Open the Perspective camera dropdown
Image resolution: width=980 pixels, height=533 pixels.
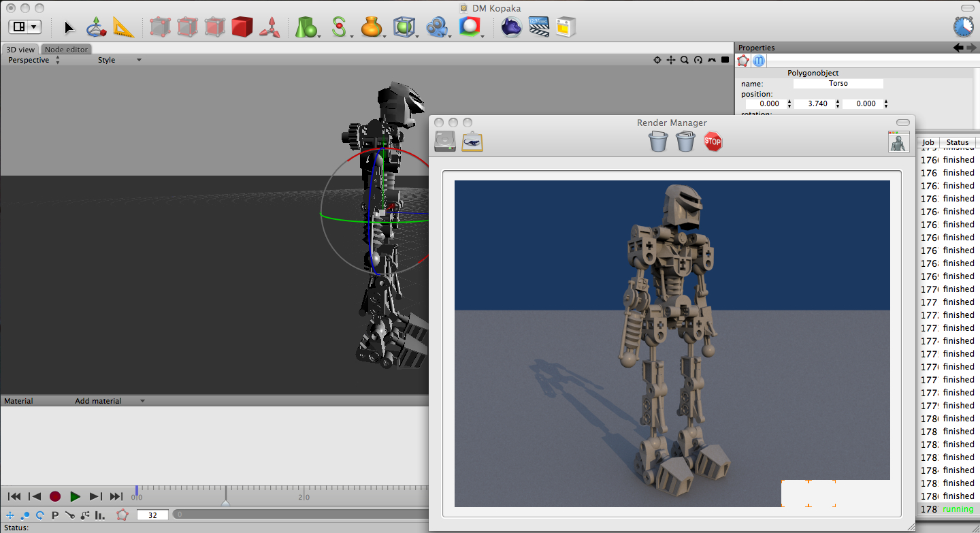tap(33, 60)
